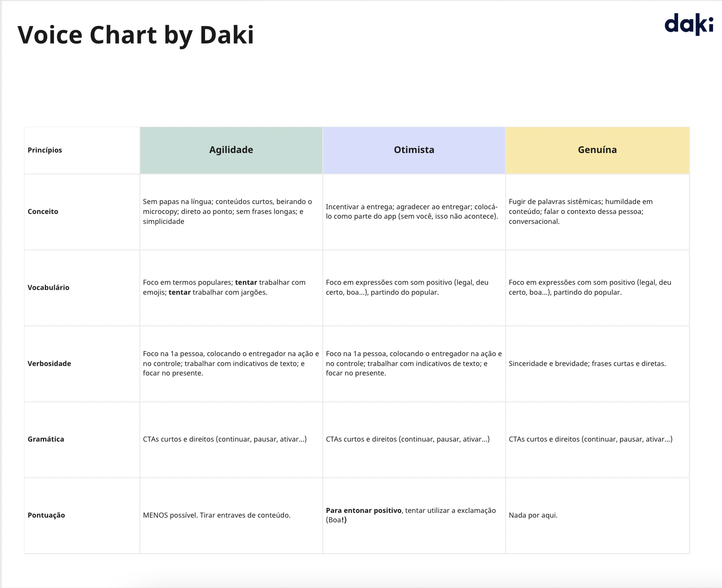
Task: Click the Voice Chart by Daki title
Action: point(136,35)
